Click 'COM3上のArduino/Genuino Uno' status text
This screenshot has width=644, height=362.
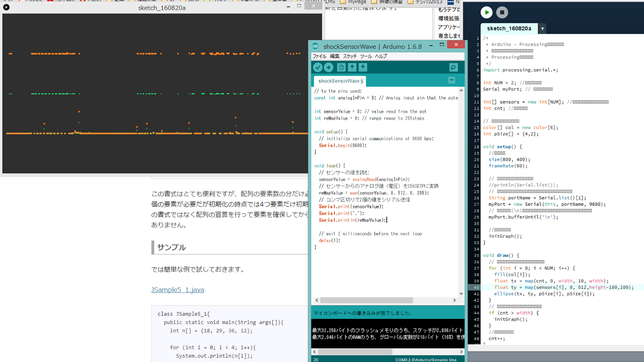coord(426,360)
